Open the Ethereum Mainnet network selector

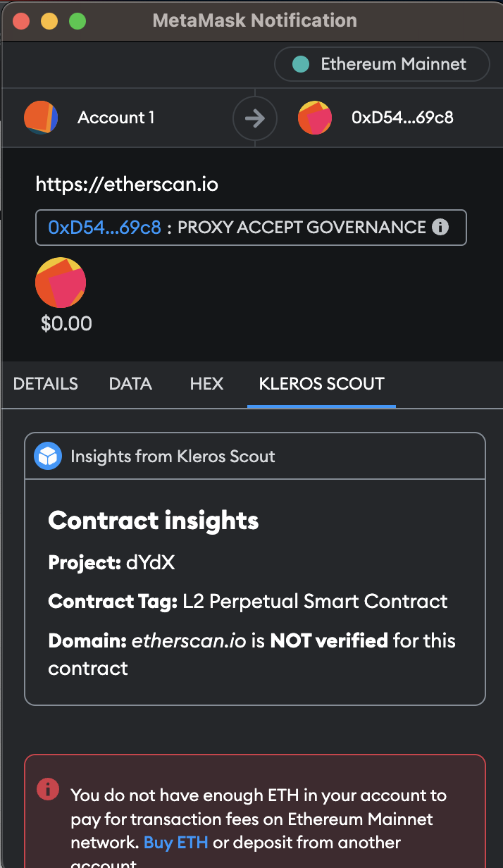click(x=382, y=64)
